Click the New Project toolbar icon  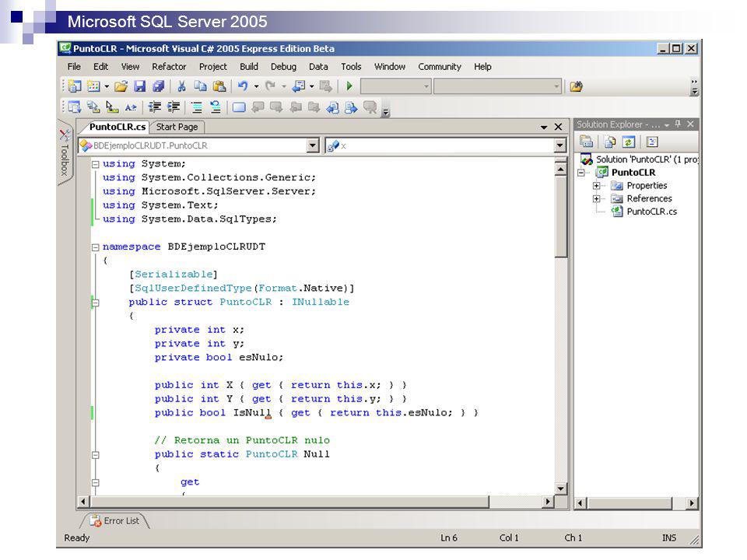(75, 86)
